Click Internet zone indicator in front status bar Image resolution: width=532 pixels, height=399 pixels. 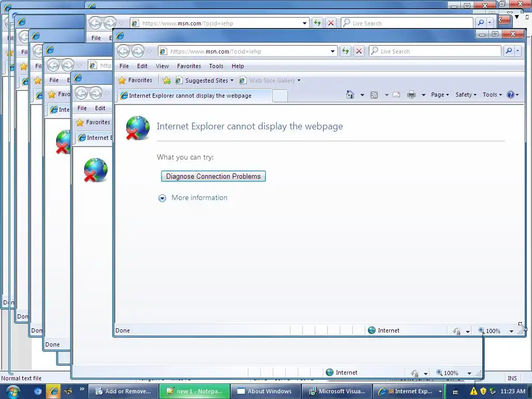[x=384, y=330]
